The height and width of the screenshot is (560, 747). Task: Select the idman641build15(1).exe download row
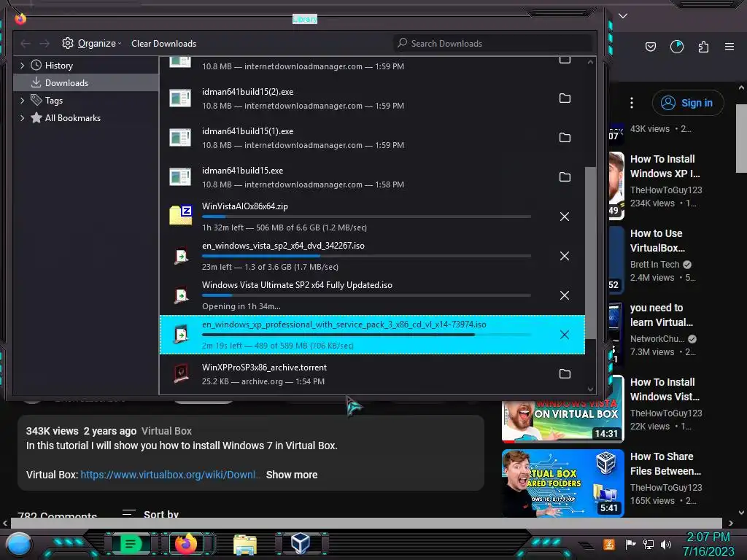click(x=372, y=138)
